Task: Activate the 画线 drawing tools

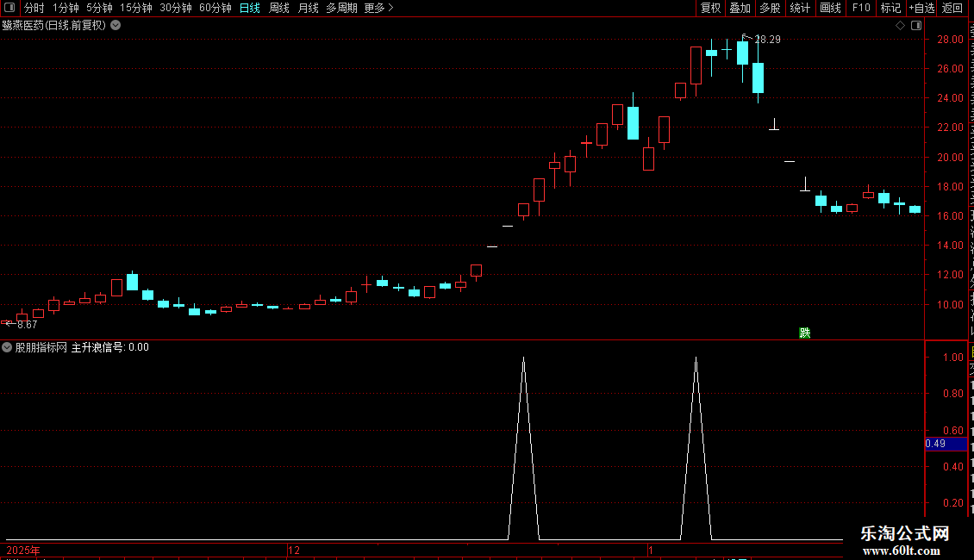Action: click(x=830, y=8)
